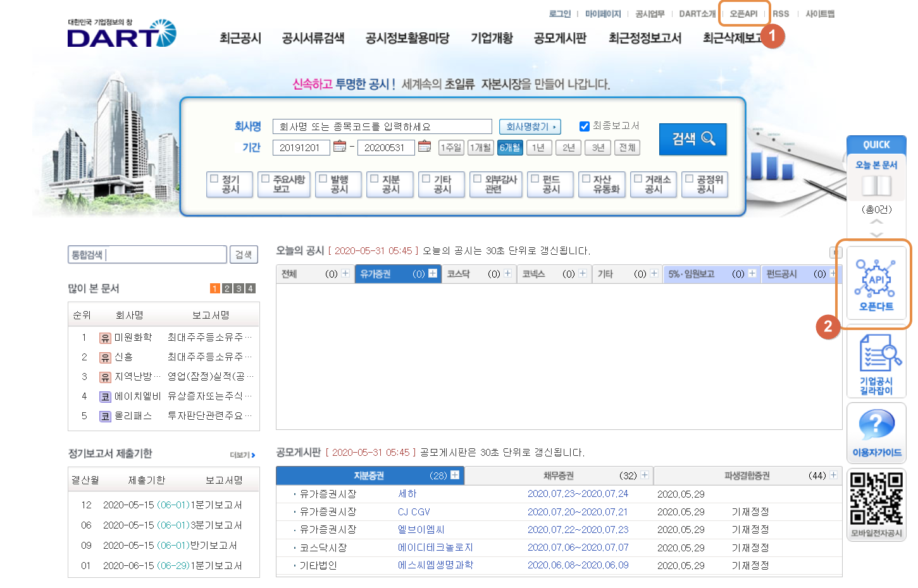Open the 최근공시 menu

240,39
